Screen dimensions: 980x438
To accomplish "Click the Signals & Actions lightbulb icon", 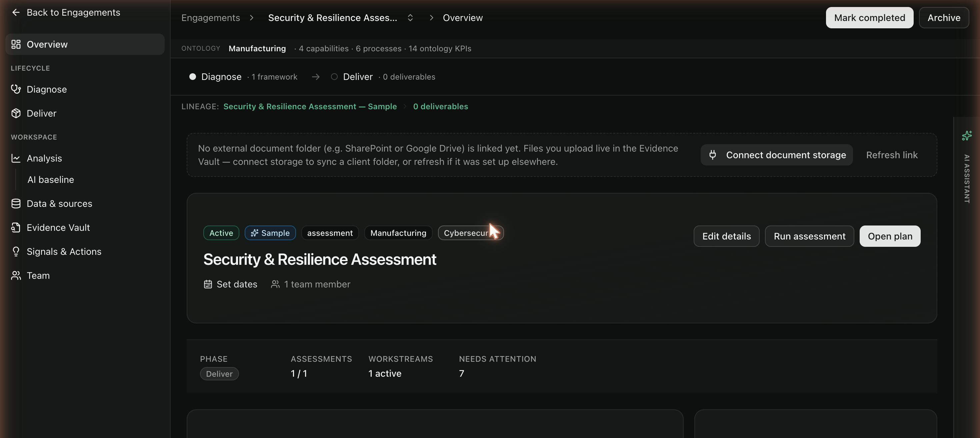I will coord(16,251).
